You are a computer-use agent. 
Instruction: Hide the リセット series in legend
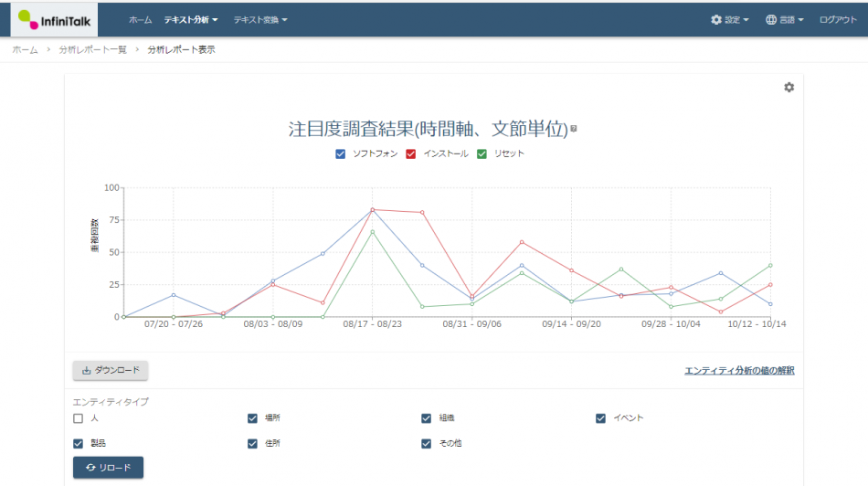[482, 153]
